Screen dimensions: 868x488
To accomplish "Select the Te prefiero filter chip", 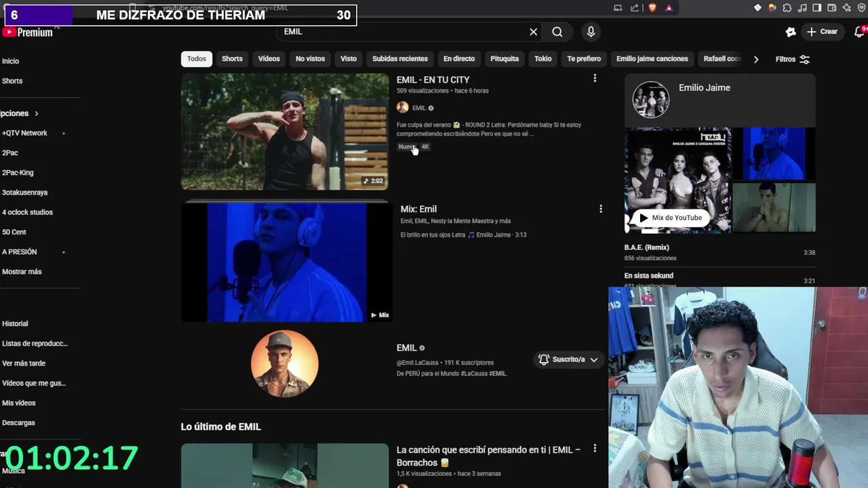I will pyautogui.click(x=584, y=59).
